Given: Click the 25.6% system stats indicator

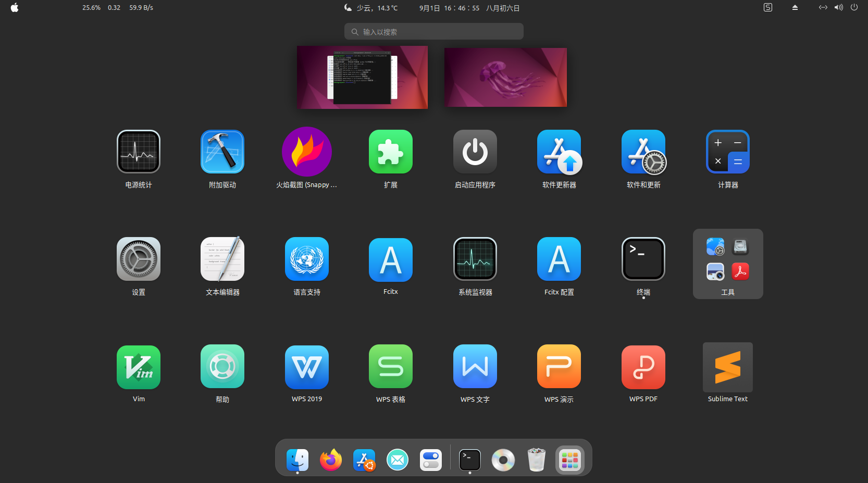Looking at the screenshot, I should (x=91, y=8).
